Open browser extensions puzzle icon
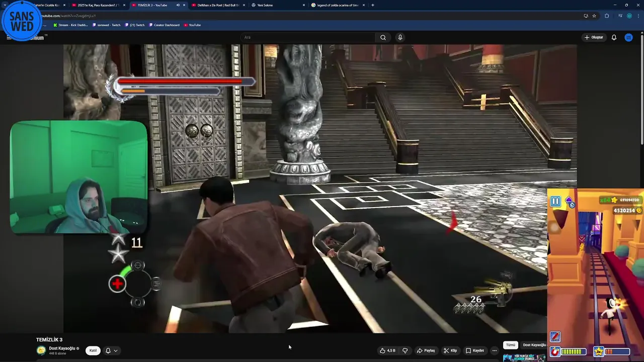This screenshot has height=362, width=644. [x=607, y=16]
